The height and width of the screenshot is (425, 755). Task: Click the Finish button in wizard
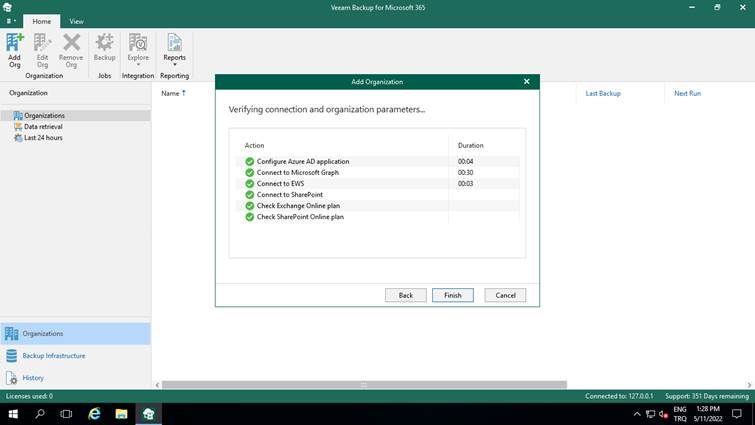click(x=453, y=295)
